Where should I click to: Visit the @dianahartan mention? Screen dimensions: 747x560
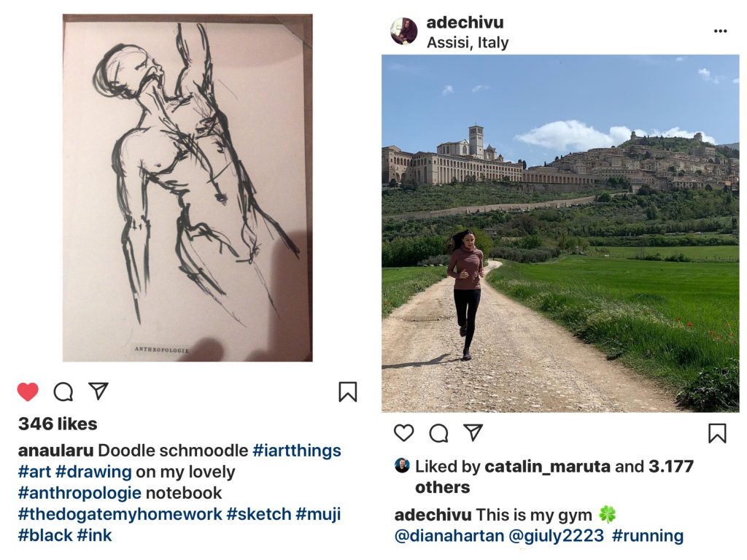click(449, 536)
